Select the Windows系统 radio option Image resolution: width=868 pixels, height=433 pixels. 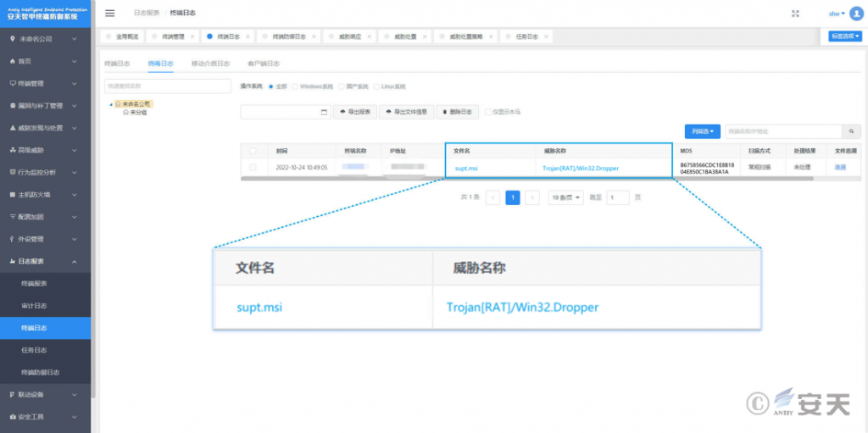(295, 86)
